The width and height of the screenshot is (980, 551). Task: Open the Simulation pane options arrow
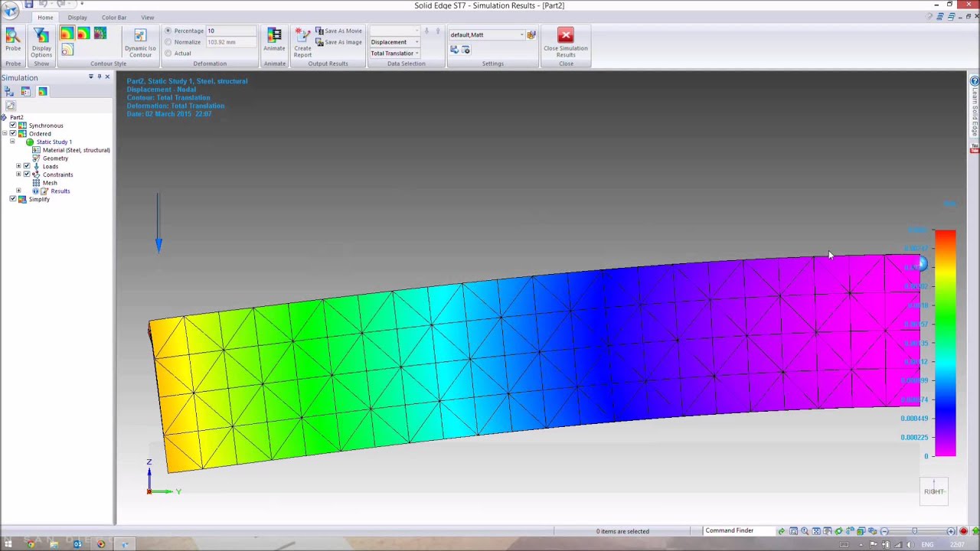point(90,77)
